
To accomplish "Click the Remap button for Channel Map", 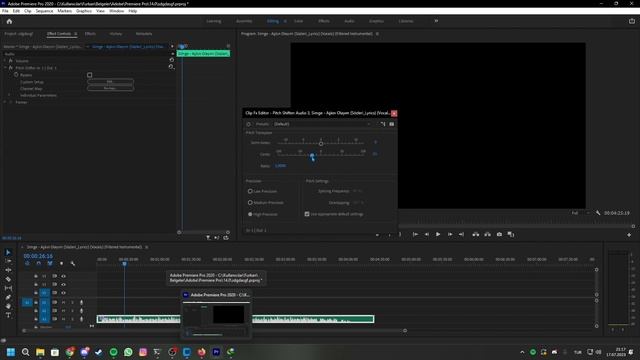I will point(110,88).
